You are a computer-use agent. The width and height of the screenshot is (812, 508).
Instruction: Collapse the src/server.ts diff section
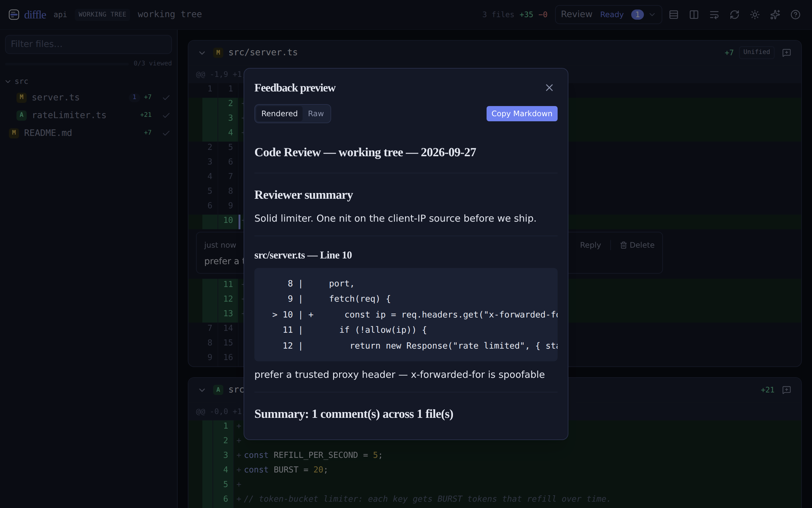(x=202, y=53)
